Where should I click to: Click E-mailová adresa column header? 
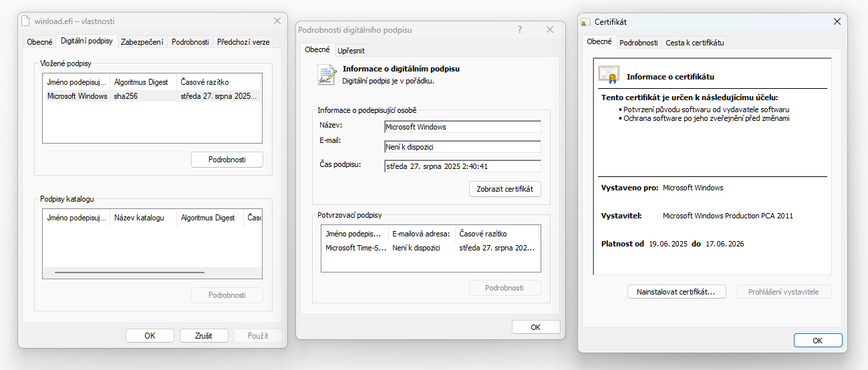point(422,234)
